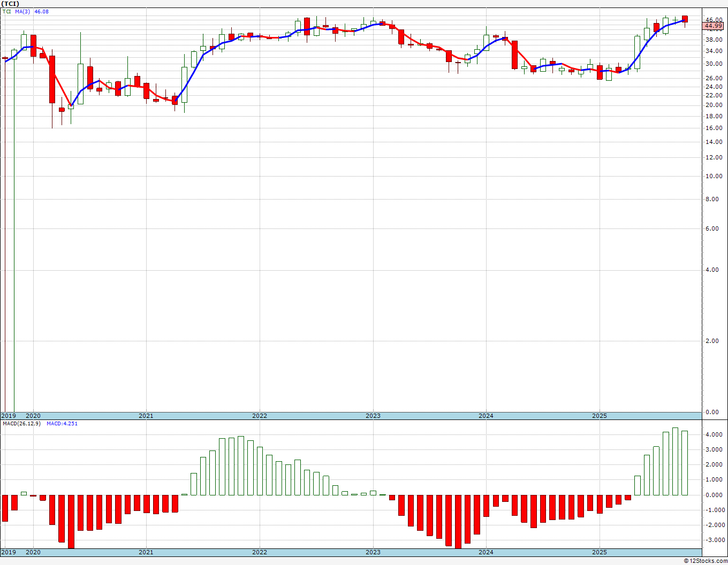Click the 14.00 price axis label
This screenshot has height=565, width=728.
click(x=713, y=142)
